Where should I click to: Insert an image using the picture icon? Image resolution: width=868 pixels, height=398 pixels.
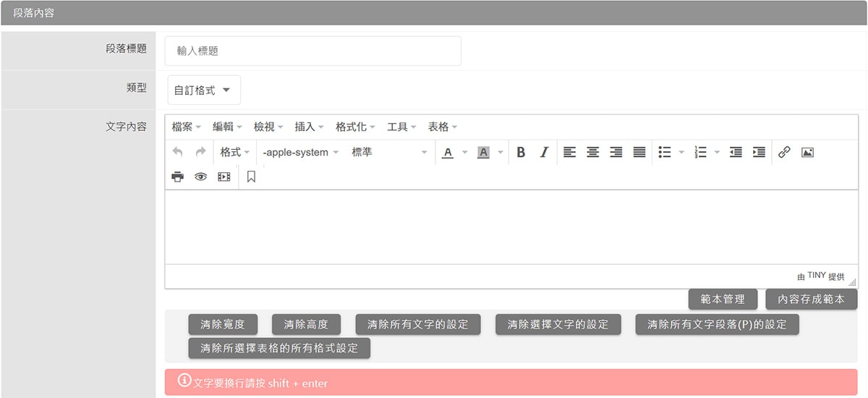click(808, 153)
